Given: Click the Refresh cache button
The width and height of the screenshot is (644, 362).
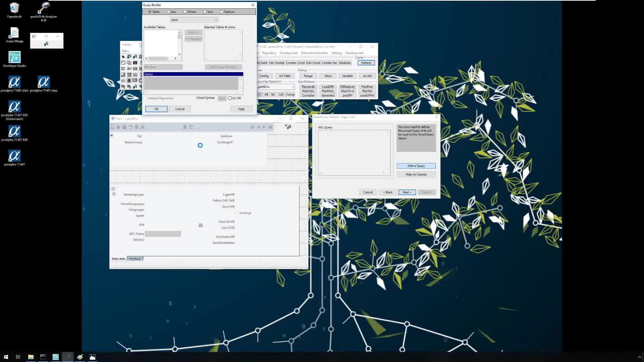Looking at the screenshot, I should click(x=366, y=63).
